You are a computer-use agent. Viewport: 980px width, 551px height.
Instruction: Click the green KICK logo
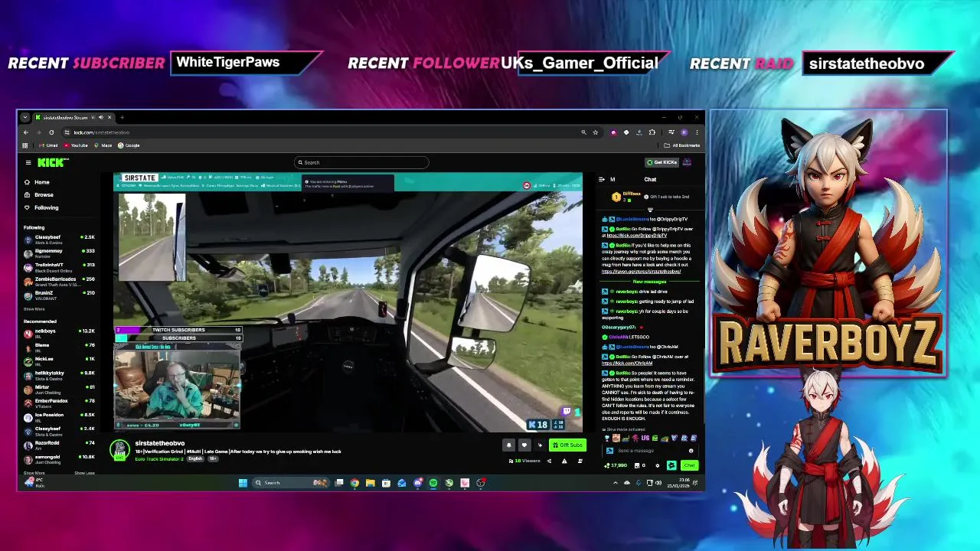(52, 162)
